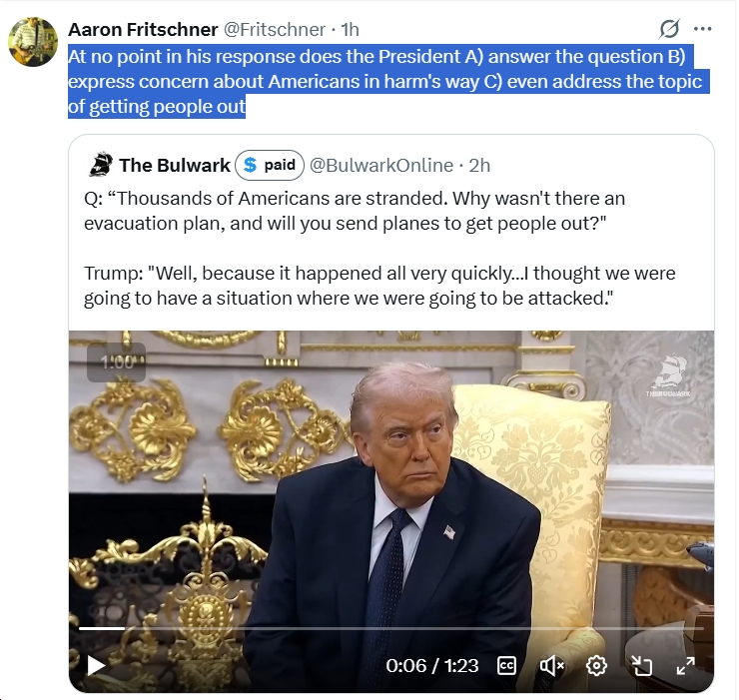Open the video settings gear
739x700 pixels.
point(596,666)
